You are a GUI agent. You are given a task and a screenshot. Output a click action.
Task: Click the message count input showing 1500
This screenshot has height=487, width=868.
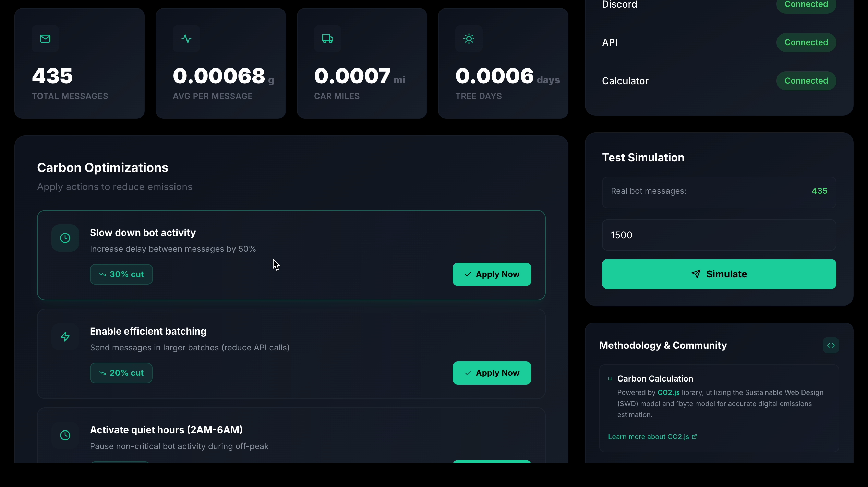[719, 235]
